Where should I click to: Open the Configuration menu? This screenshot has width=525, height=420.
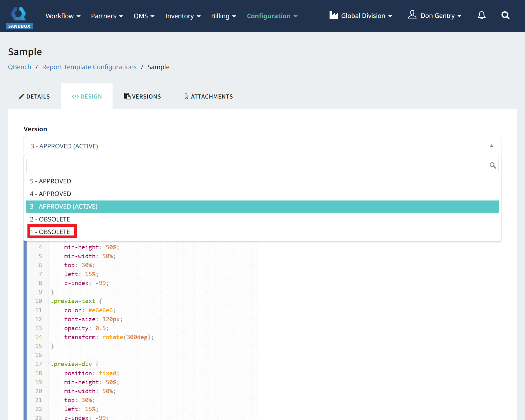(x=272, y=16)
